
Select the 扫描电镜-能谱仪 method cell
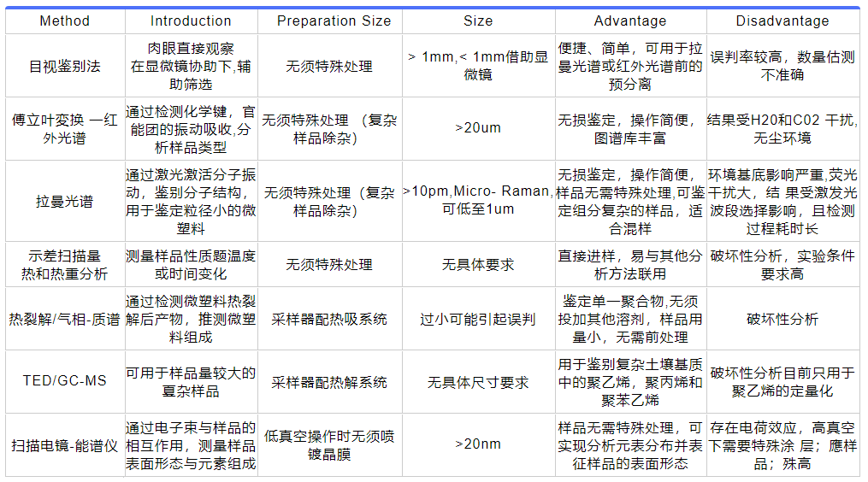[64, 444]
